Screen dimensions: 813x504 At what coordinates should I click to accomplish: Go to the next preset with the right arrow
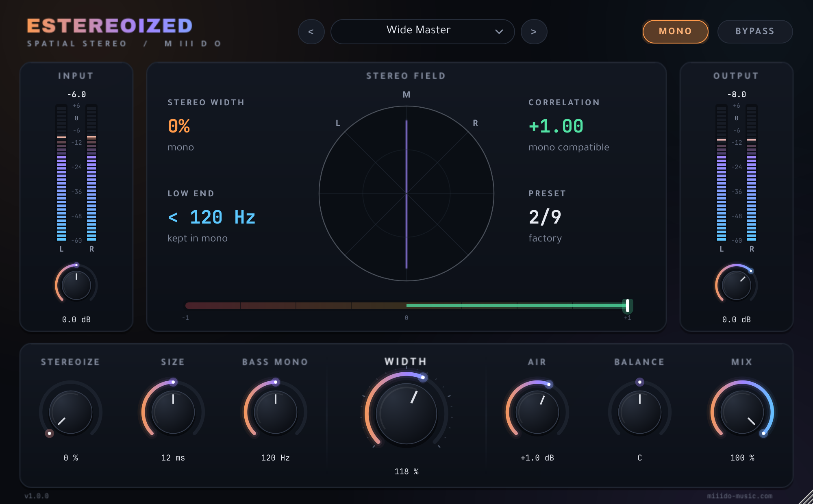point(534,32)
